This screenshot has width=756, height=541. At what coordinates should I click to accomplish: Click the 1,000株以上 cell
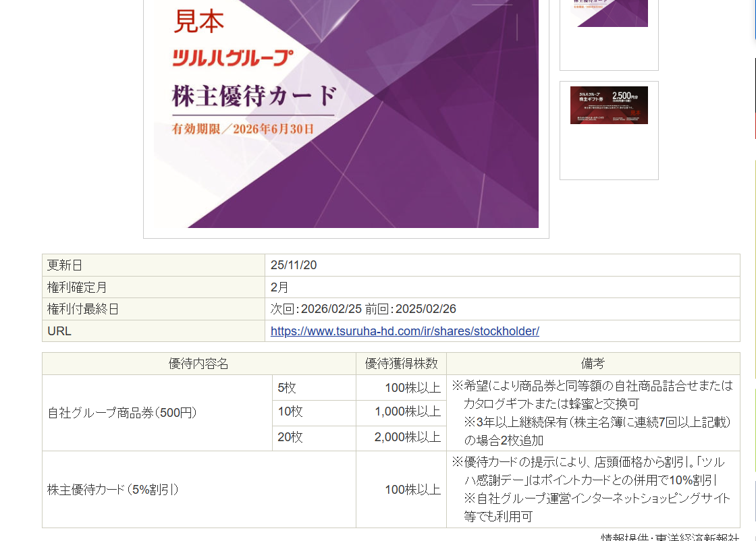click(407, 412)
